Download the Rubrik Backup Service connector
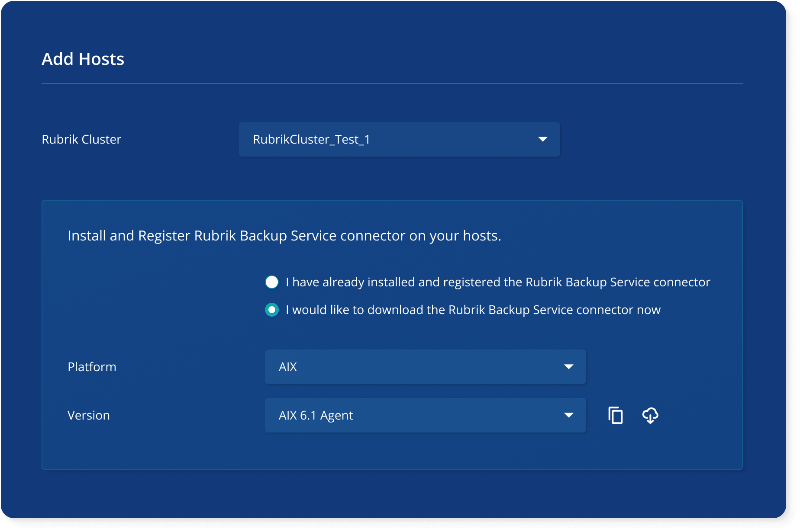This screenshot has width=800, height=532. 650,415
